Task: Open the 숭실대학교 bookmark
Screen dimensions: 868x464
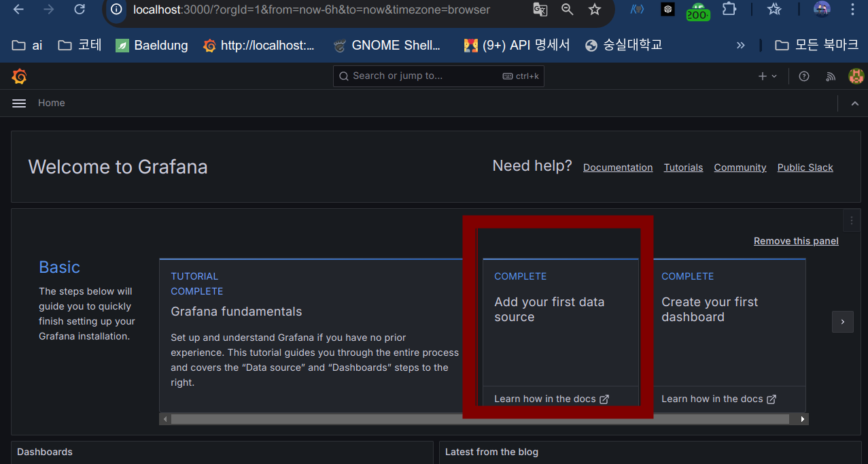Action: (x=623, y=45)
